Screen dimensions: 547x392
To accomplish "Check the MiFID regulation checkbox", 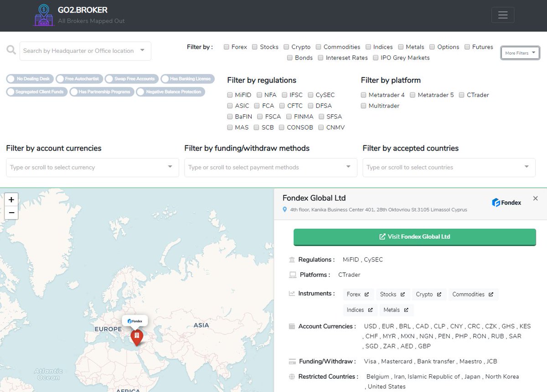I will (x=230, y=95).
